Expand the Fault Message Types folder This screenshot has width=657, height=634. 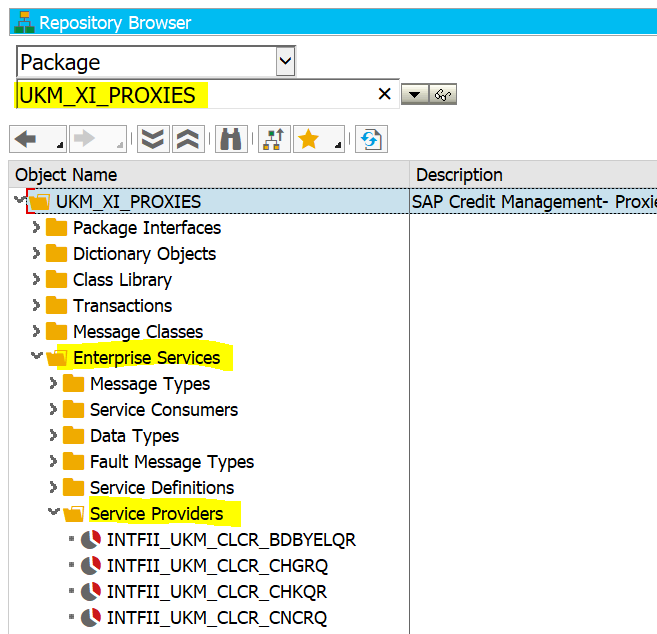53,461
